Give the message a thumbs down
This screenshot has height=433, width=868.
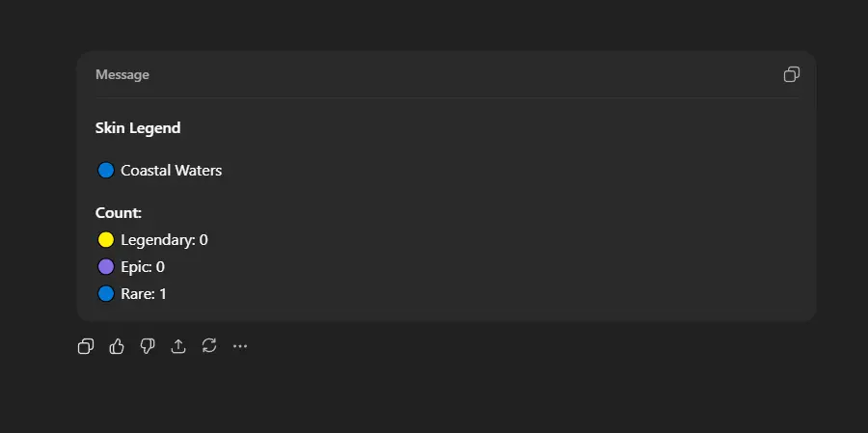click(148, 346)
